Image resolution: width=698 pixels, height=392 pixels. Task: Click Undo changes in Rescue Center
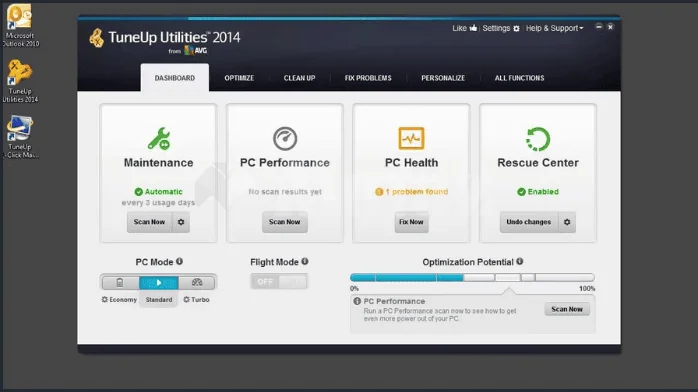click(529, 222)
